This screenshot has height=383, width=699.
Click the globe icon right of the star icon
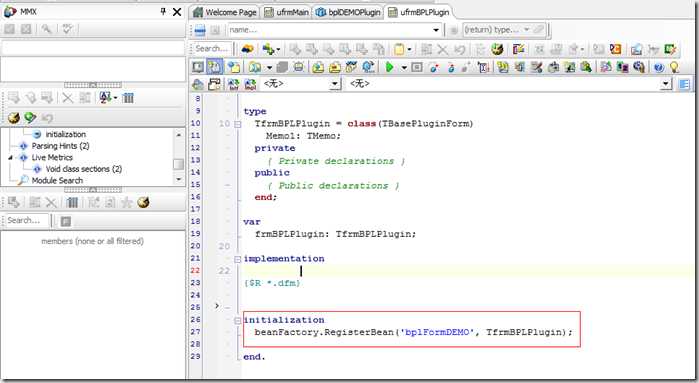point(143,202)
